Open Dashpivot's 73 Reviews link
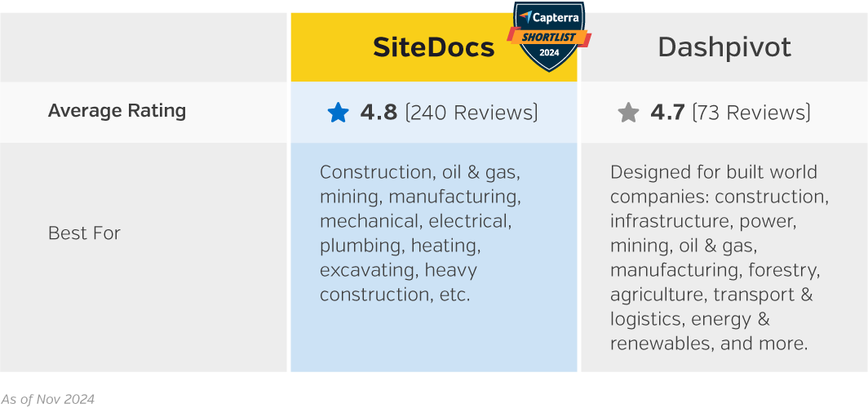Image resolution: width=868 pixels, height=408 pixels. pos(751,113)
